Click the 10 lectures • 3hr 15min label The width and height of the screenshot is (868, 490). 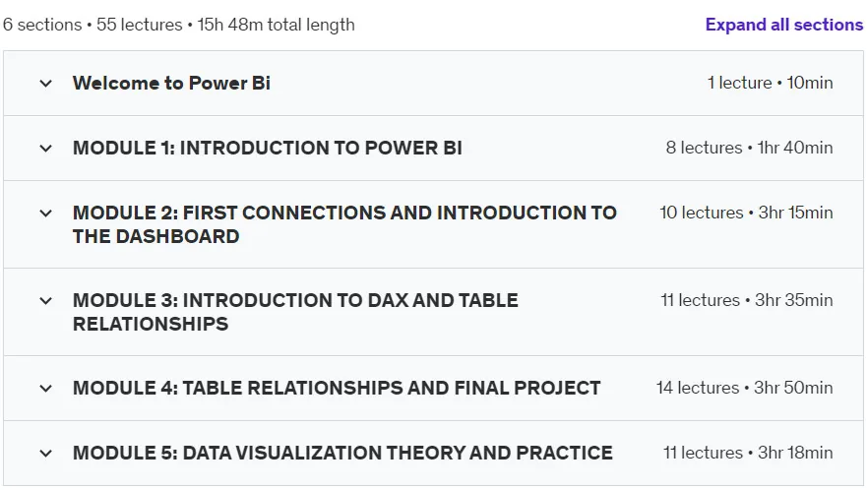[x=746, y=213]
